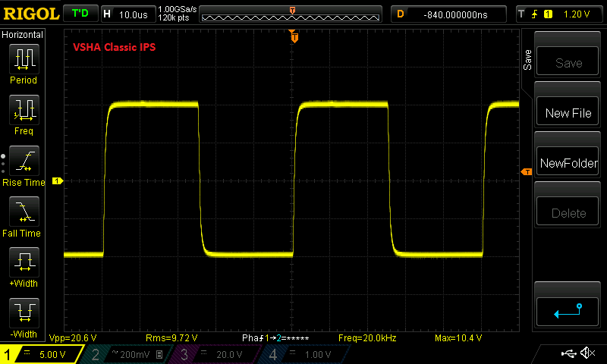Click the horizontal timebase 10.0us field
This screenshot has width=607, height=364.
[128, 14]
